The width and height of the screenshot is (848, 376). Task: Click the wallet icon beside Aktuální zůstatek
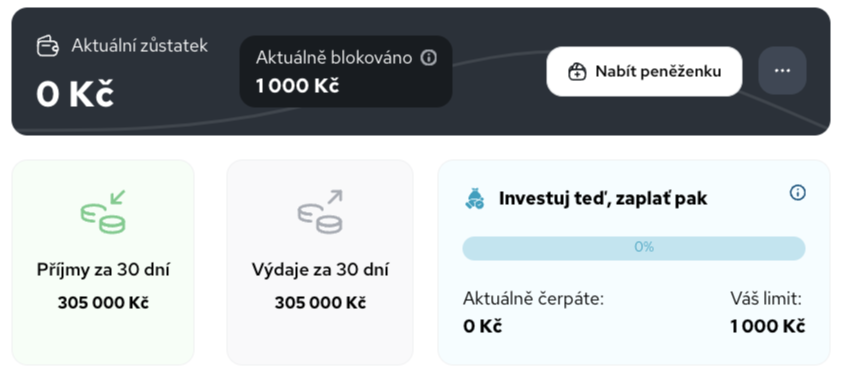[x=48, y=46]
